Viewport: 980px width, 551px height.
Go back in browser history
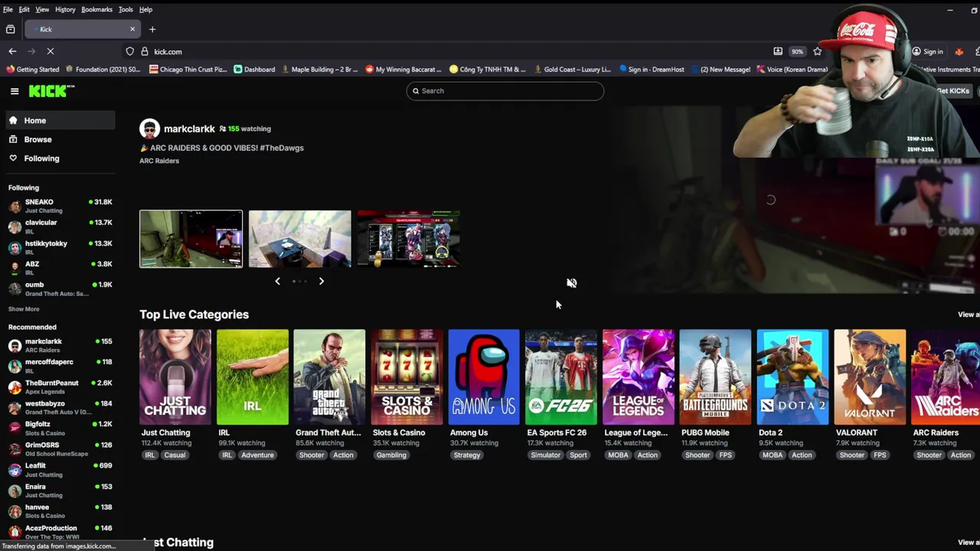12,51
